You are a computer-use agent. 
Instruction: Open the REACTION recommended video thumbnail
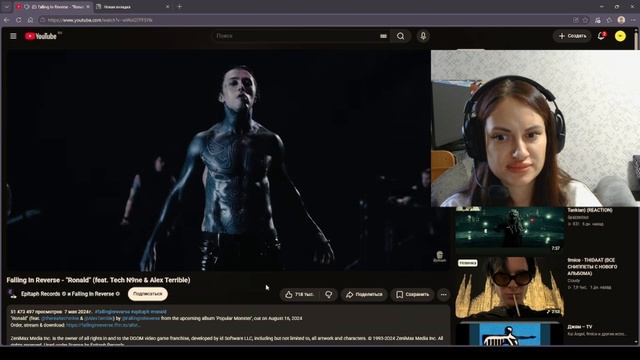pyautogui.click(x=510, y=229)
